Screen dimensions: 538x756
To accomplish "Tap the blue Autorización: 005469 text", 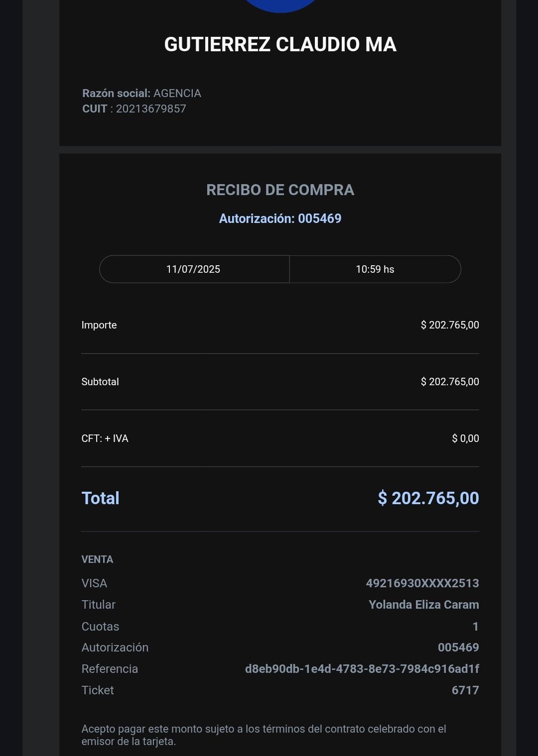I will pyautogui.click(x=280, y=218).
